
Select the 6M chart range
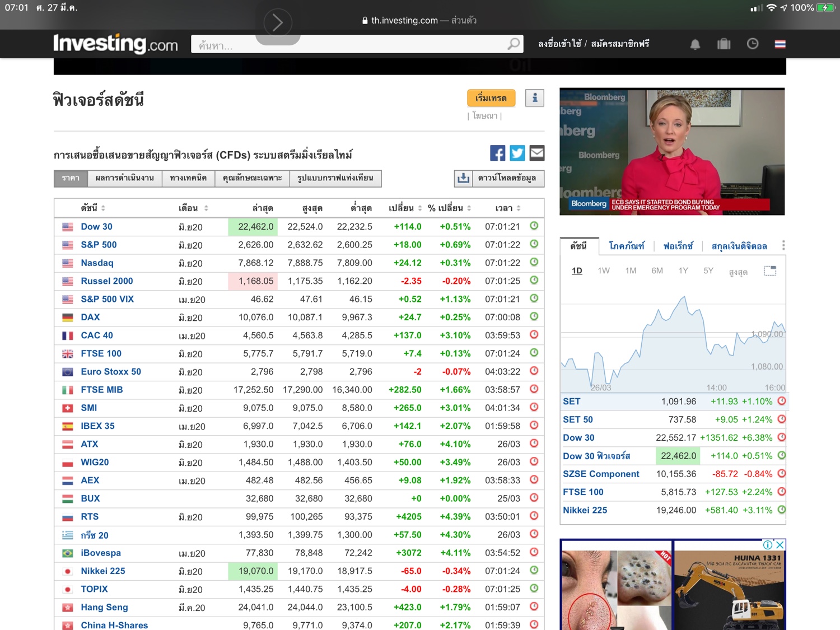657,271
